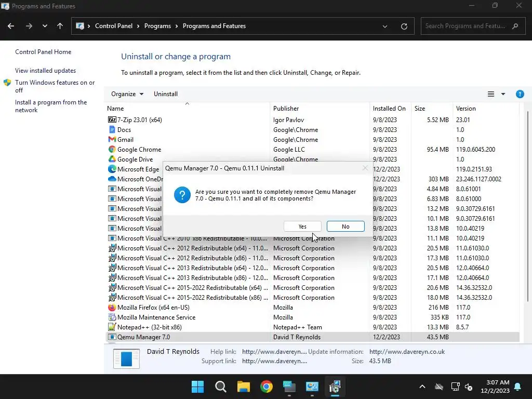Select the Visual C++ 2012 Redistributable (x64) row
This screenshot has width=532, height=399.
(x=313, y=248)
